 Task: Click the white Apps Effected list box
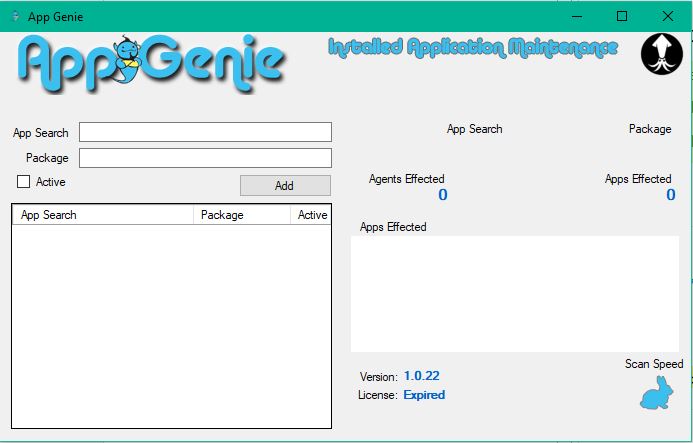click(514, 293)
